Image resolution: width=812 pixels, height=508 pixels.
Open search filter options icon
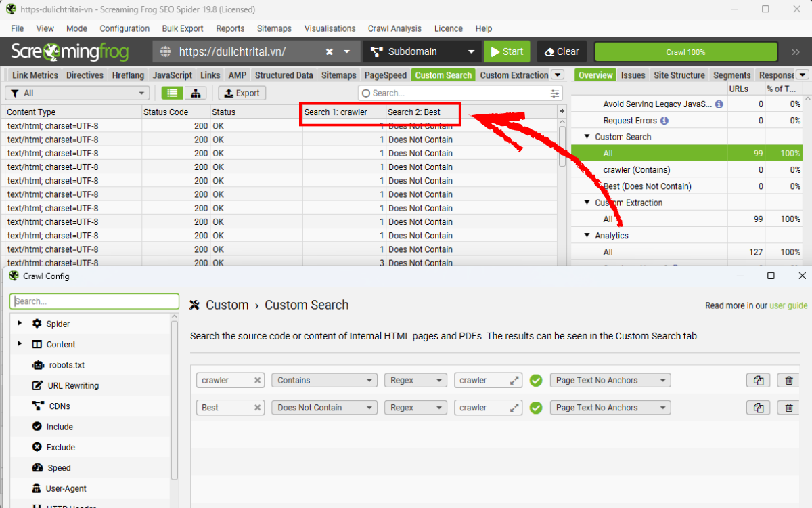point(555,93)
